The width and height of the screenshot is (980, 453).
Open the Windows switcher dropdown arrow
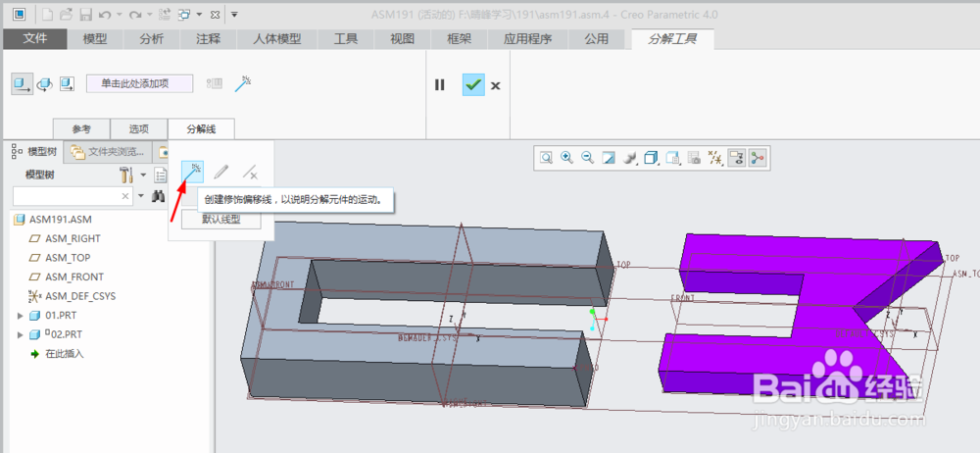tap(199, 15)
